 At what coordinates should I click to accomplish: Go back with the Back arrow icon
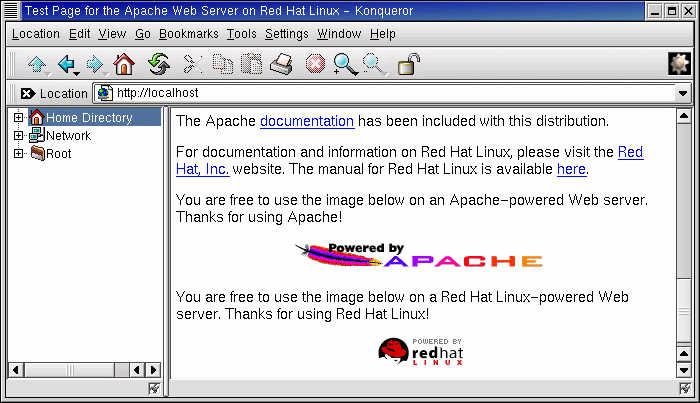click(66, 64)
